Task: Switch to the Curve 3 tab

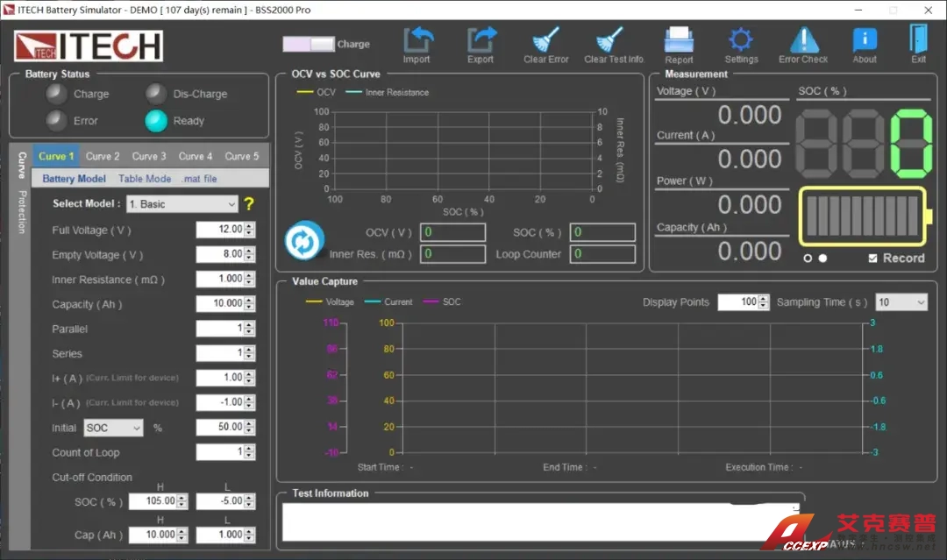Action: pyautogui.click(x=149, y=156)
